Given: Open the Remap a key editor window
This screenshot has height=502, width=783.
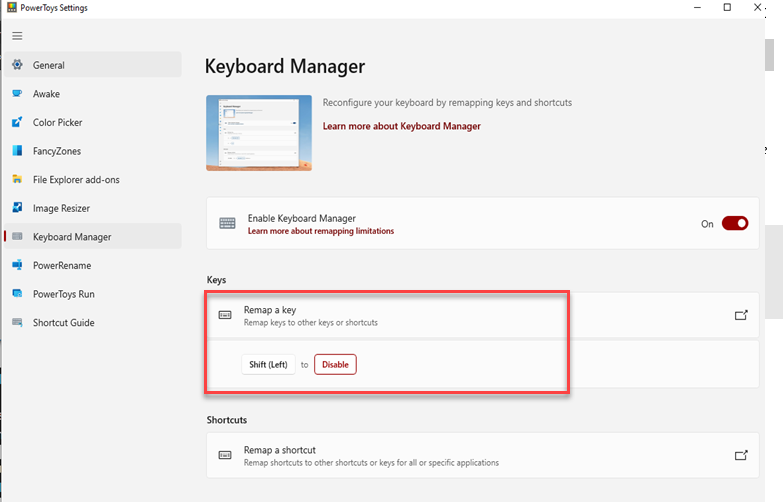Looking at the screenshot, I should tap(741, 315).
